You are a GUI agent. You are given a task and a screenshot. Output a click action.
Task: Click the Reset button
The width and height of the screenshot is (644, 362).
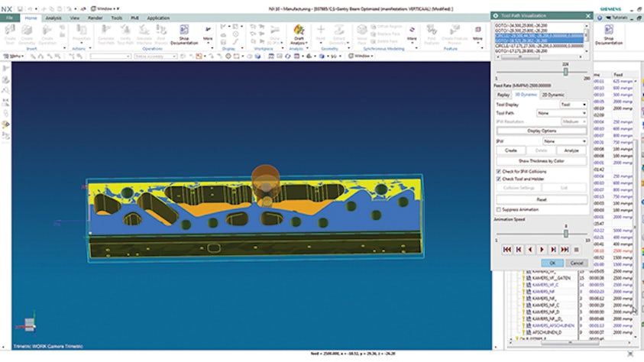tap(542, 199)
